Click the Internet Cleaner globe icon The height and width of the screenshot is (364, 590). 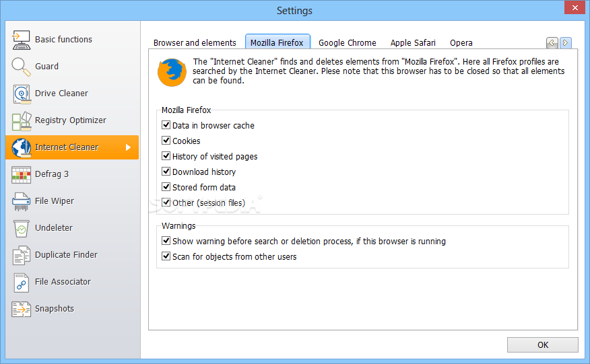(x=21, y=147)
